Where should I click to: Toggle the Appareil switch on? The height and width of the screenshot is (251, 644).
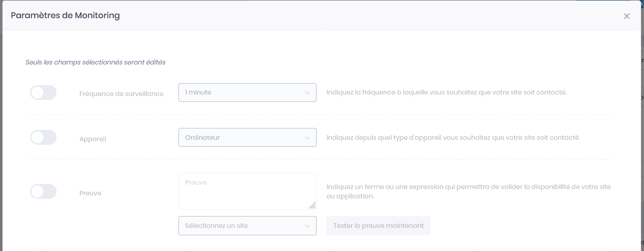(x=43, y=138)
